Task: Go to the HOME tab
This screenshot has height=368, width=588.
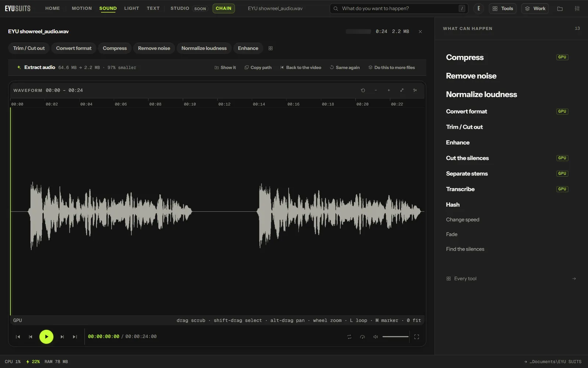Action: 53,8
